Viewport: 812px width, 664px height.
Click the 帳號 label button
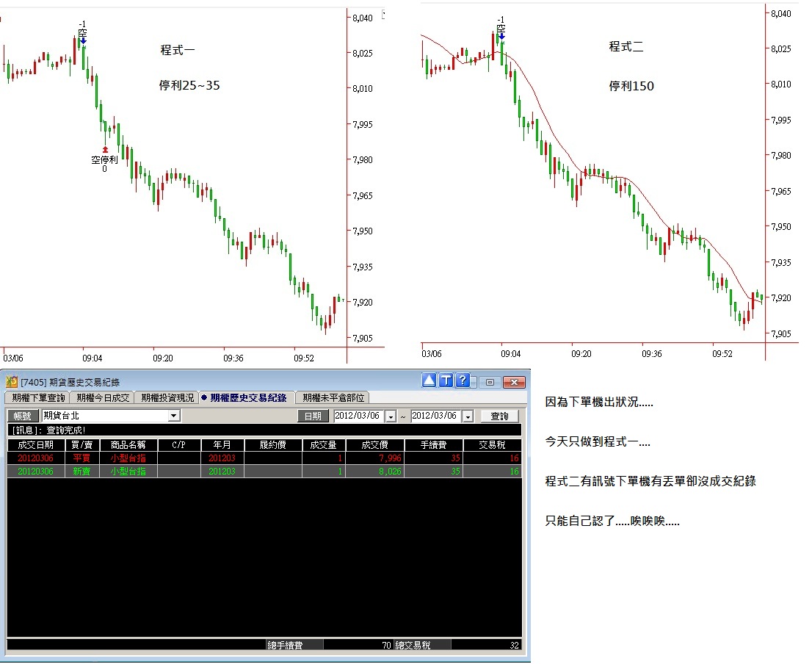23,416
